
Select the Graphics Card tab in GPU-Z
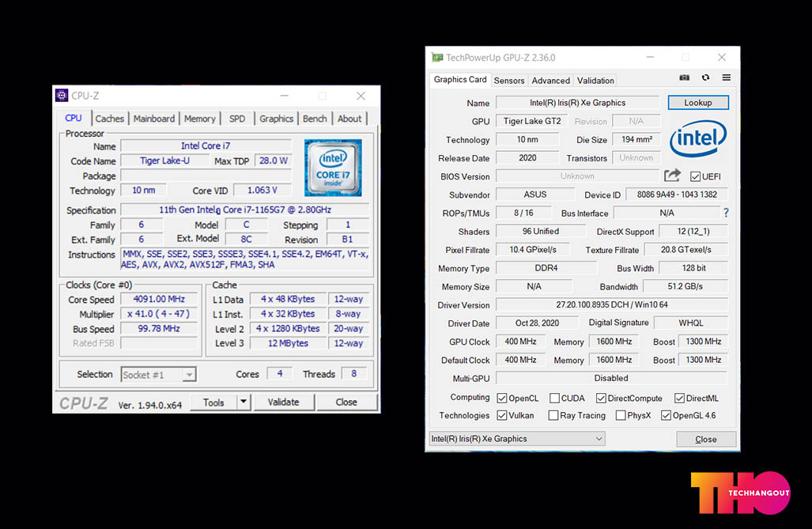click(460, 79)
